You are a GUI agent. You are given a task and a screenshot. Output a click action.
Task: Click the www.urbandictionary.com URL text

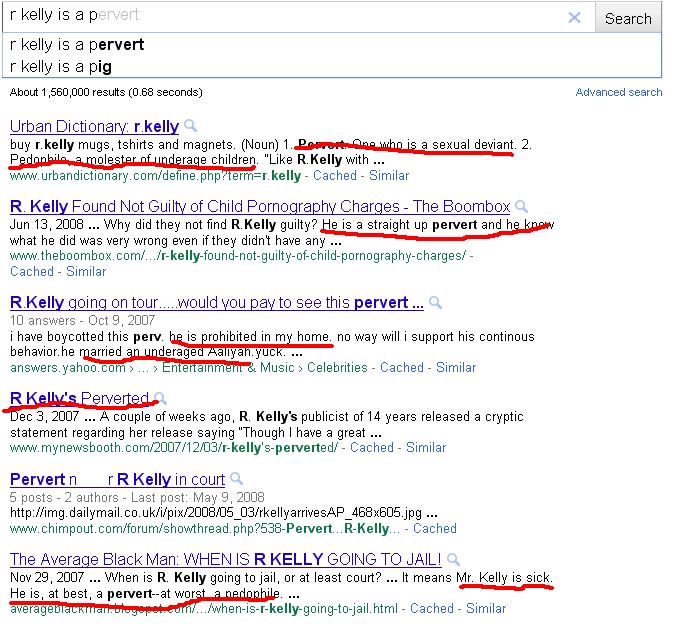(x=156, y=175)
